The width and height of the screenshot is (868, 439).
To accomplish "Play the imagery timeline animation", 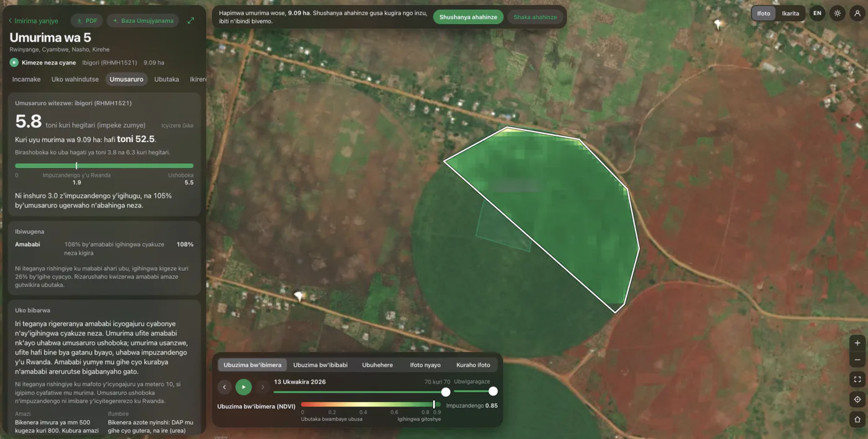I will (244, 387).
